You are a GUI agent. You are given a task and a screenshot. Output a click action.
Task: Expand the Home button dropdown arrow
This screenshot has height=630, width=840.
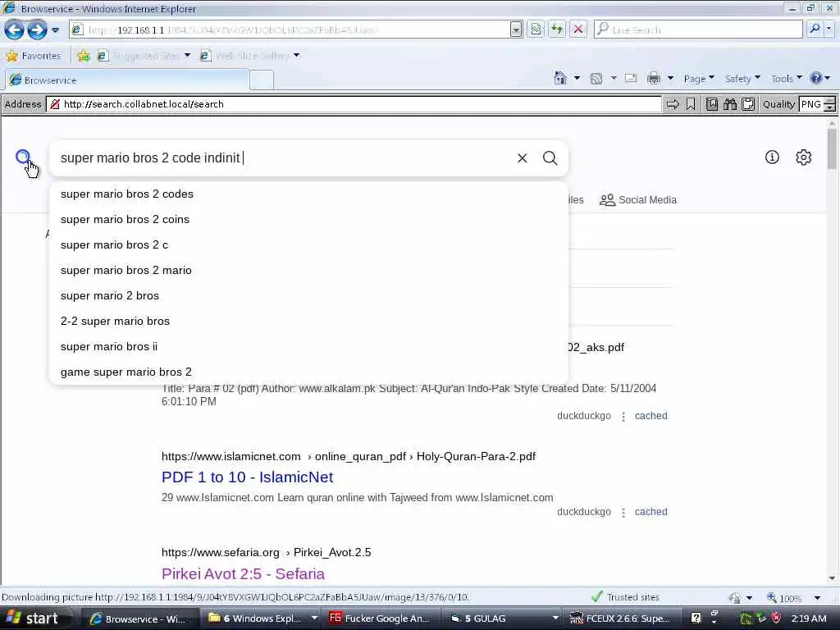point(577,78)
